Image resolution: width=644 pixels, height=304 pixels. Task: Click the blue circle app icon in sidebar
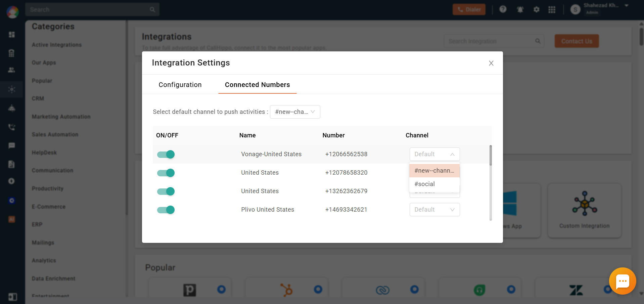12,201
